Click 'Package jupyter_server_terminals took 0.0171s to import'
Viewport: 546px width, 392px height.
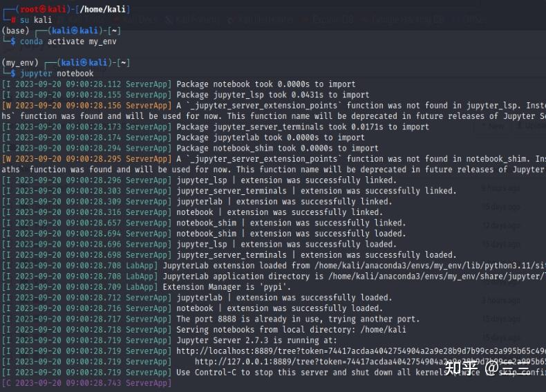[216, 127]
